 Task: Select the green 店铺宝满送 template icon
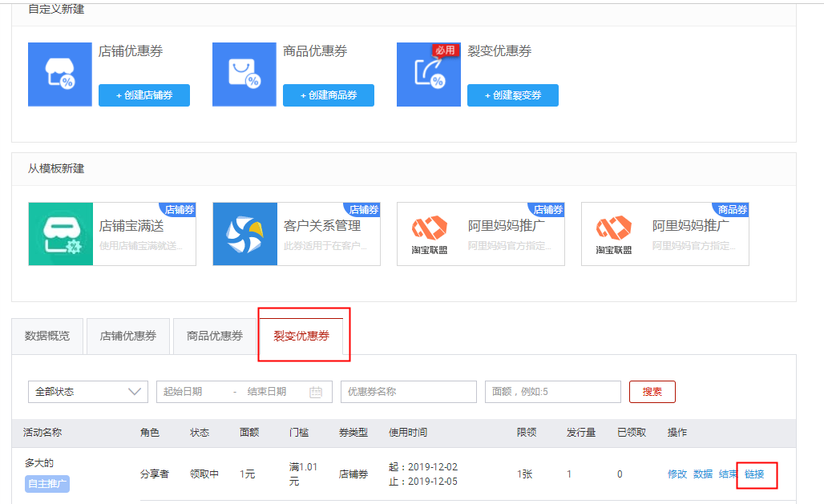coord(61,234)
